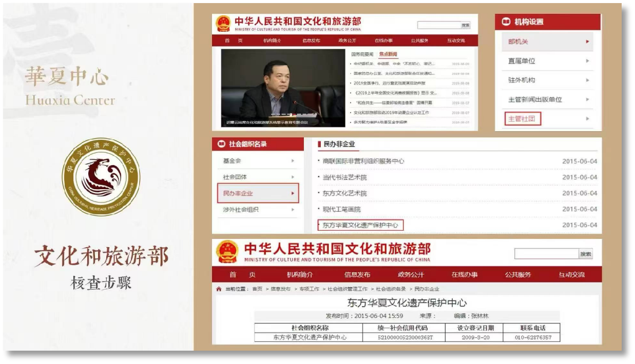635x364 pixels.
Task: Click the 搜索 button on the detail page
Action: tap(586, 254)
